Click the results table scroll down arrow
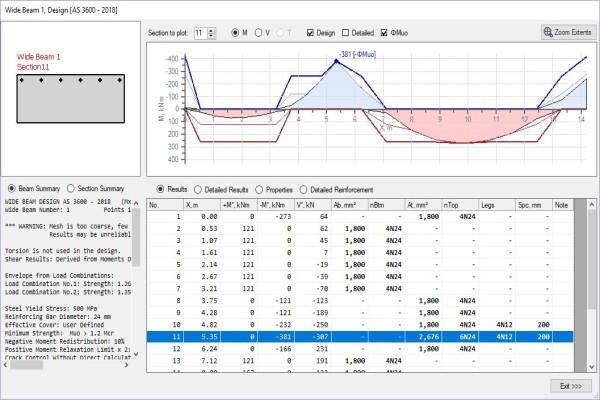 592,367
